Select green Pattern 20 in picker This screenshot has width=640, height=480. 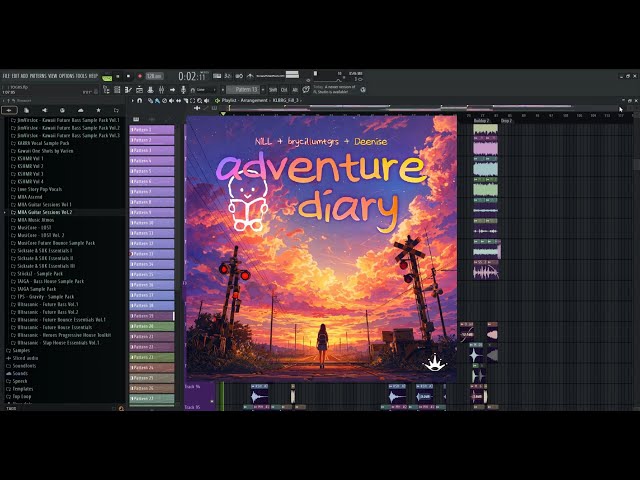pos(152,327)
